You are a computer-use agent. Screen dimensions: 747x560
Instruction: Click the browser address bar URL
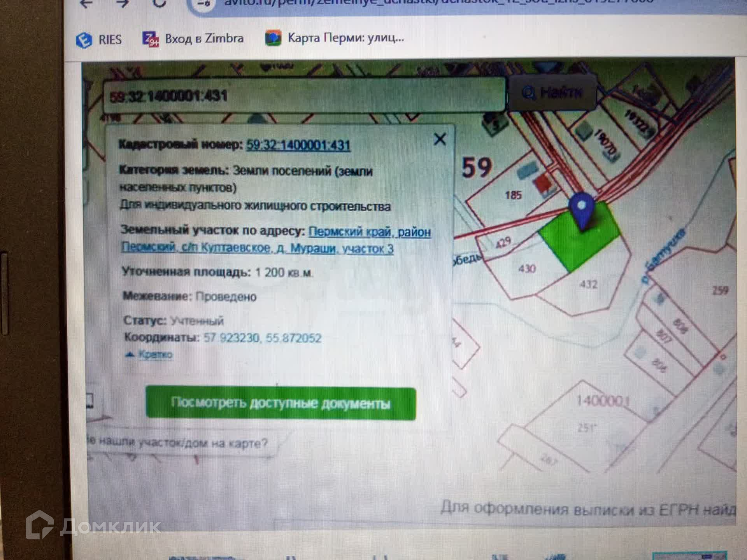pos(428,3)
